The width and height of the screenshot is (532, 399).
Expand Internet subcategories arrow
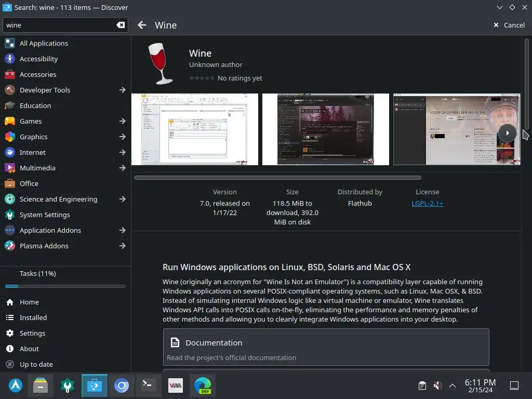pos(123,152)
